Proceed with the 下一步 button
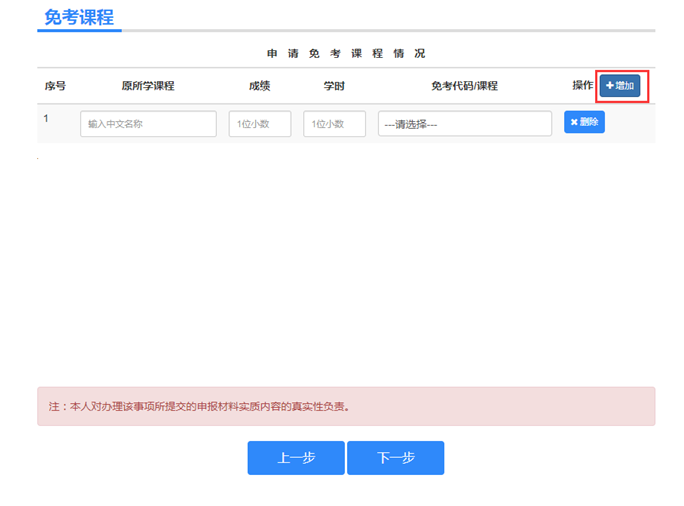The width and height of the screenshot is (684, 506). [x=395, y=458]
